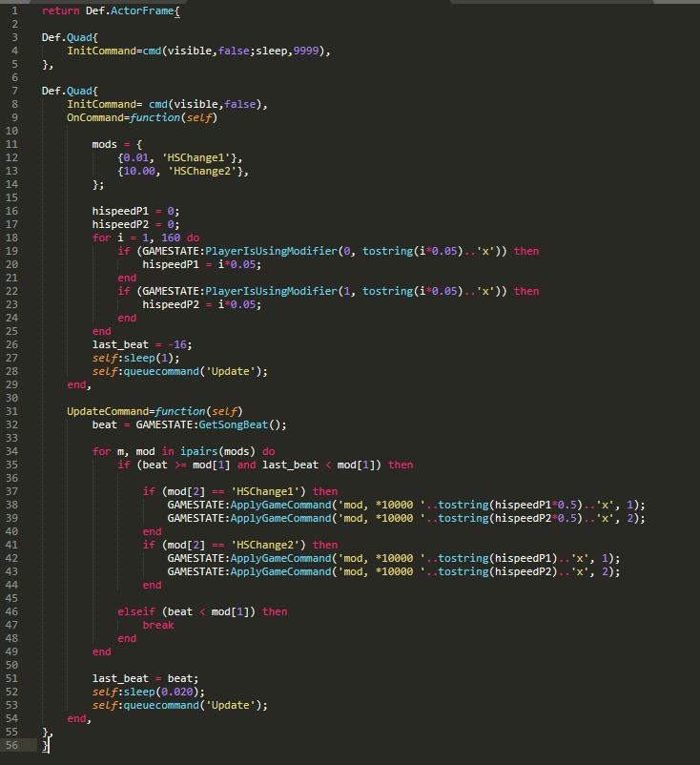
Task: Click line number 7 in the gutter
Action: [x=14, y=91]
